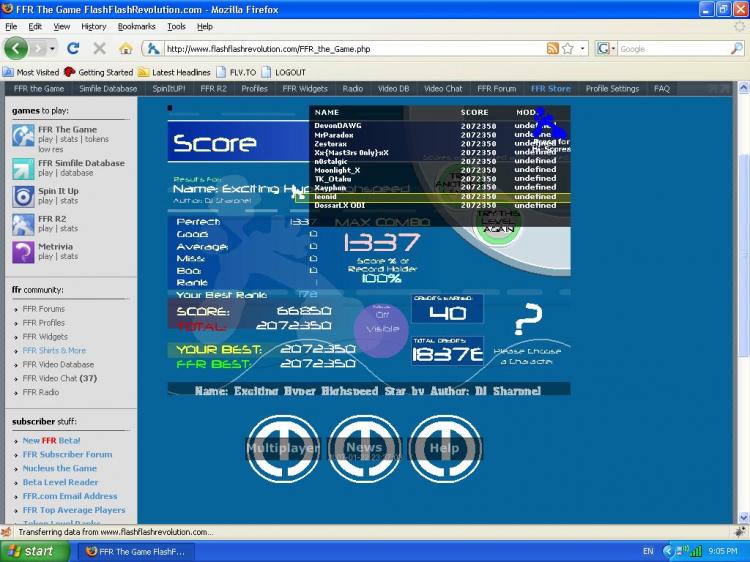The image size is (750, 562).
Task: Click the Spin It Up game icon
Action: (23, 197)
